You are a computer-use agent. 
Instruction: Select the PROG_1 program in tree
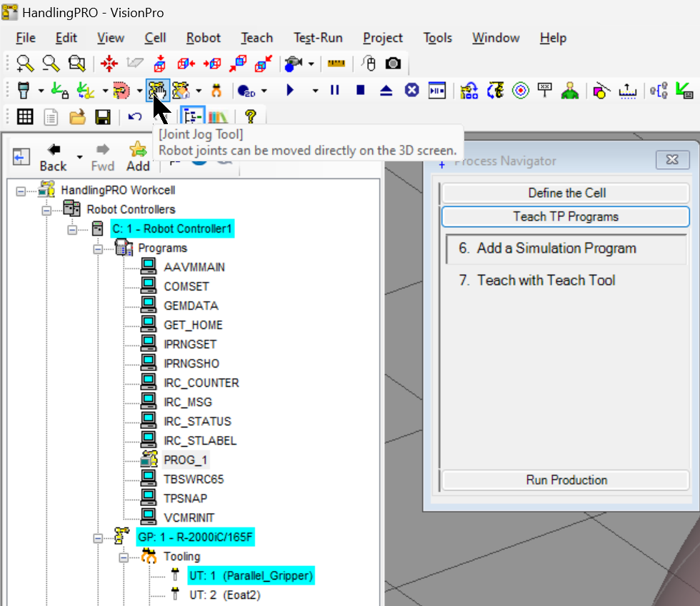click(x=185, y=460)
